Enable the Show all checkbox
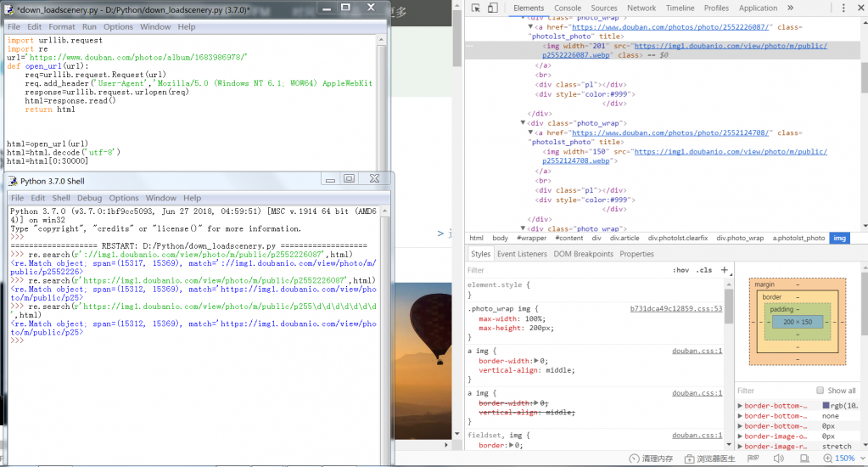Viewport: 868px width, 467px height. pos(820,391)
